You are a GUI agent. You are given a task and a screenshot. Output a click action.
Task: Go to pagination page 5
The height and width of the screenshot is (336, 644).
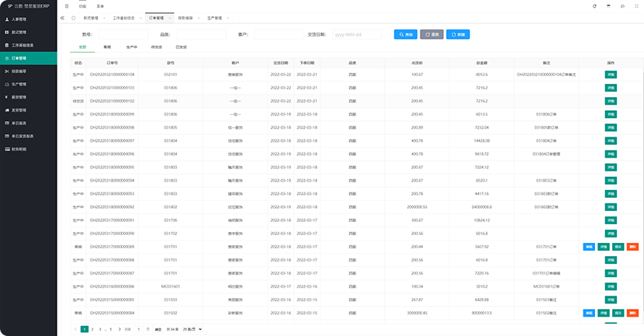(110, 329)
